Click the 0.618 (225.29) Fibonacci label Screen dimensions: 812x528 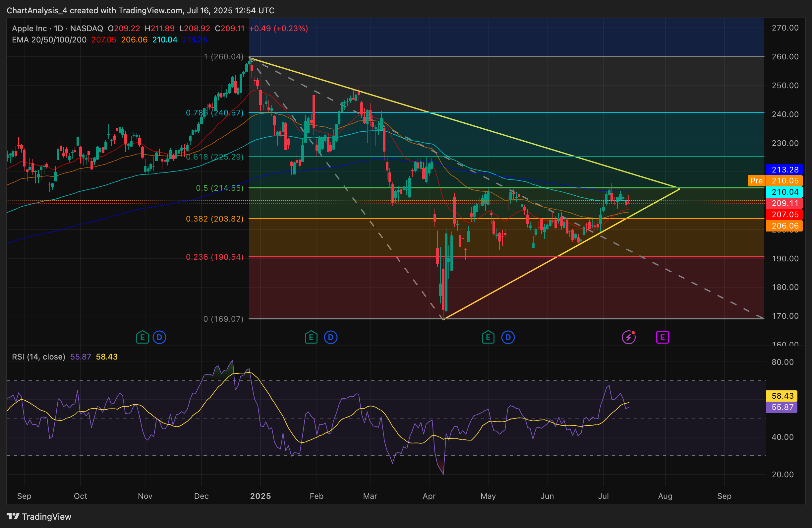coord(215,157)
